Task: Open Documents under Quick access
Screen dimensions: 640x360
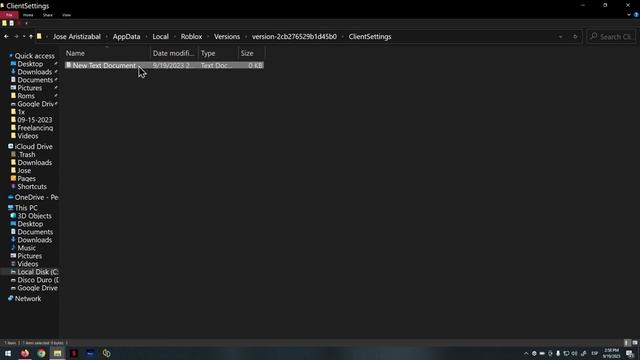Action: [x=35, y=80]
